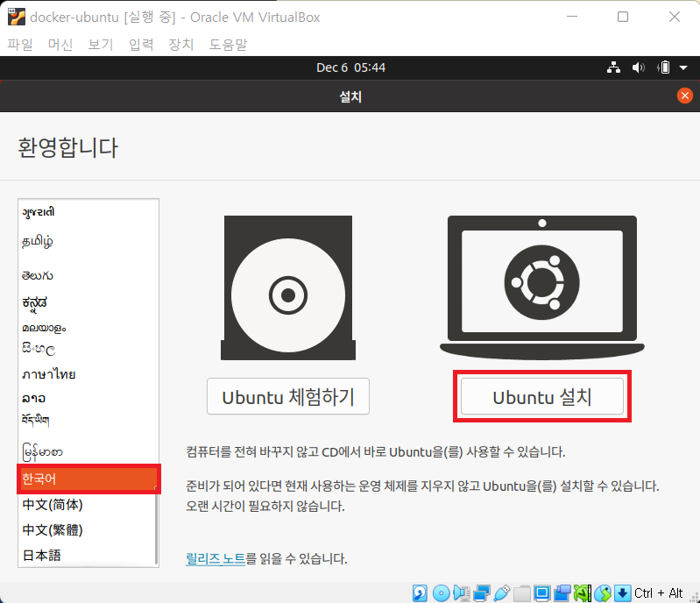Click the battery icon in Ubuntu top bar

[x=663, y=67]
